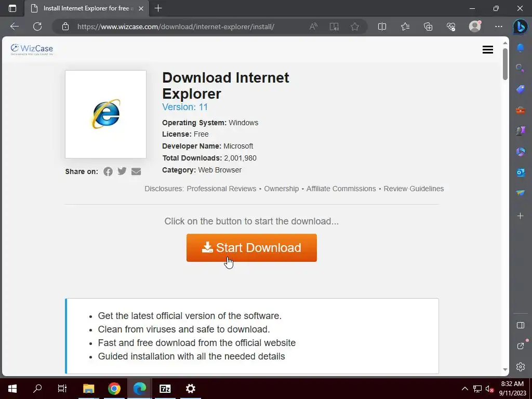Image resolution: width=532 pixels, height=399 pixels.
Task: Open File Explorer from taskbar
Action: (88, 389)
